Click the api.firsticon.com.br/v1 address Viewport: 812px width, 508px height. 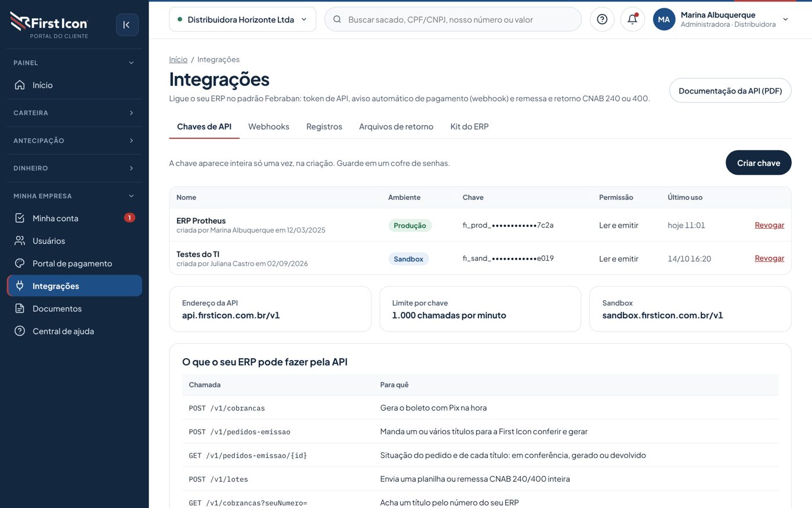tap(231, 315)
